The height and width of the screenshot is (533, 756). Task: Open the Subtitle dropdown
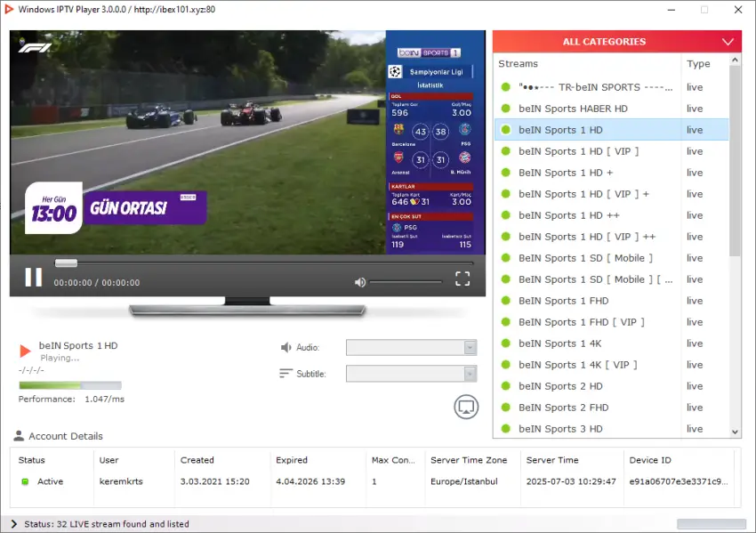[411, 374]
